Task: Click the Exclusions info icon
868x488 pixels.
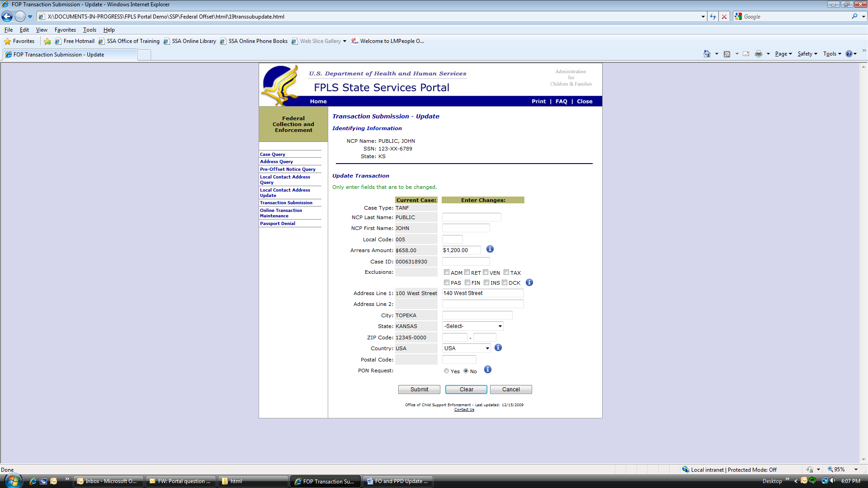Action: tap(529, 282)
